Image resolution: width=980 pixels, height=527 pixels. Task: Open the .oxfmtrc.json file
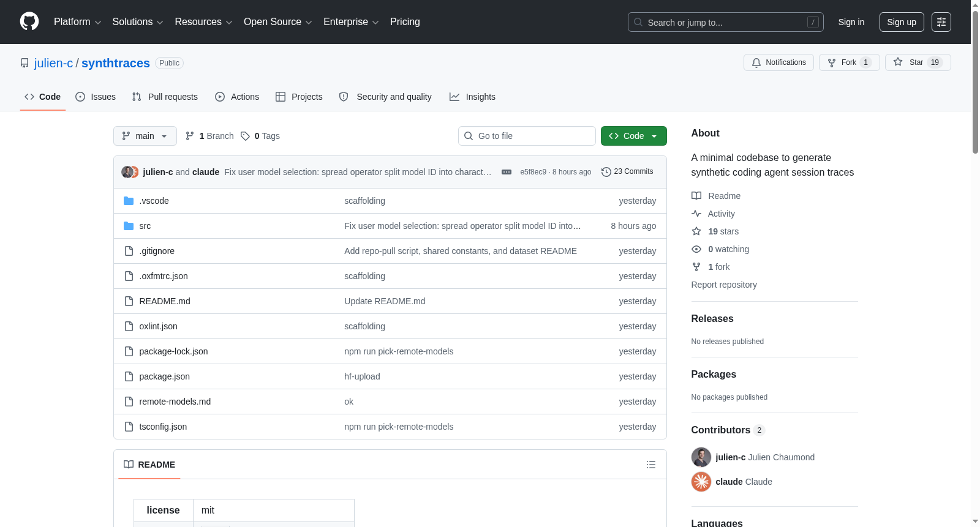(x=164, y=276)
